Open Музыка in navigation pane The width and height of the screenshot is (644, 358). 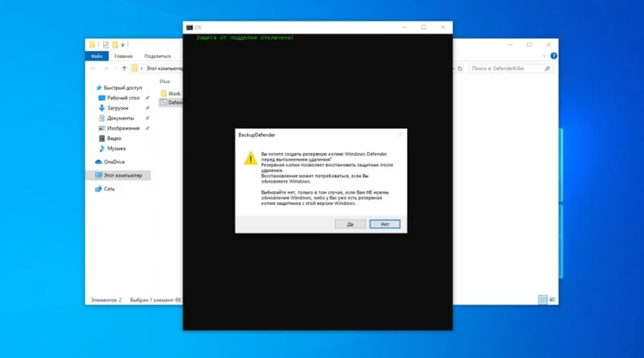(116, 148)
